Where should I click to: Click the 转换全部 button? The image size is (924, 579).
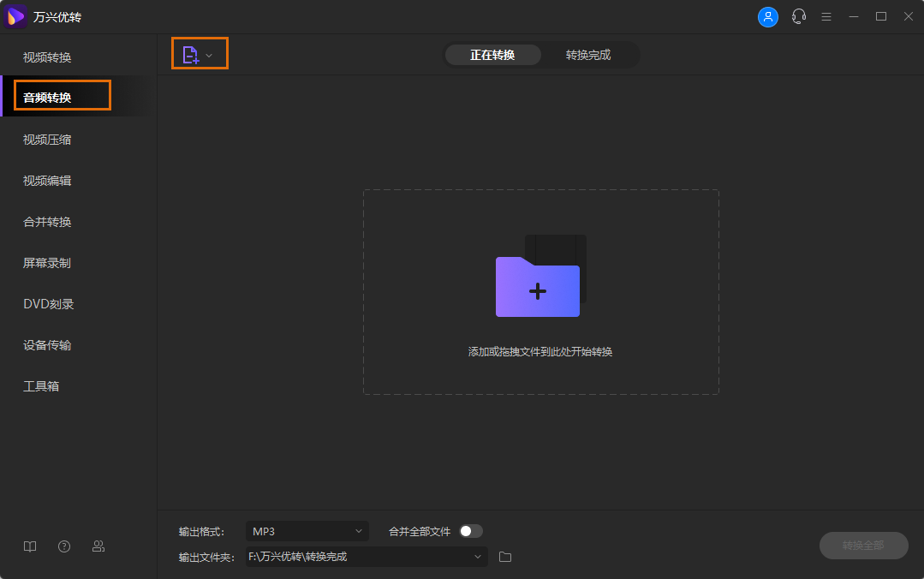[x=863, y=546]
